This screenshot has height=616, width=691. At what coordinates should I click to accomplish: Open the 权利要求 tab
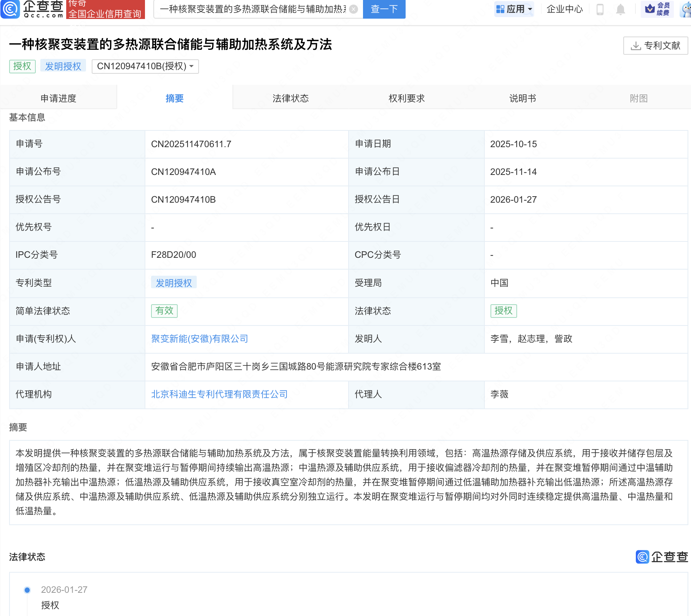pyautogui.click(x=406, y=98)
